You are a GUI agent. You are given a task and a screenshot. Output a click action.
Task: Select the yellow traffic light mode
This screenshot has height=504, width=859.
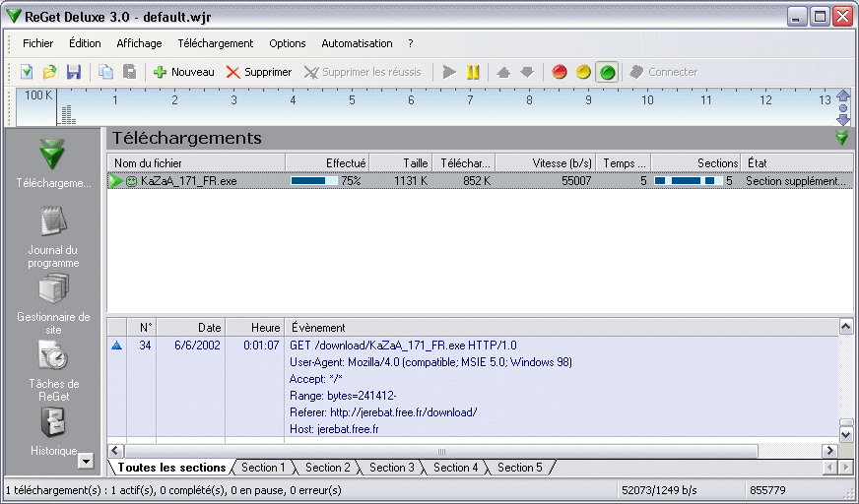583,72
